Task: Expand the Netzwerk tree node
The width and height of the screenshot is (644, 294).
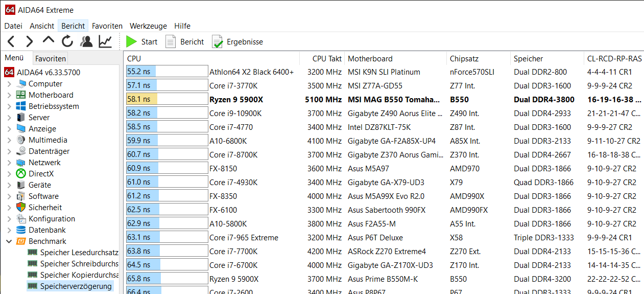Action: pyautogui.click(x=9, y=163)
